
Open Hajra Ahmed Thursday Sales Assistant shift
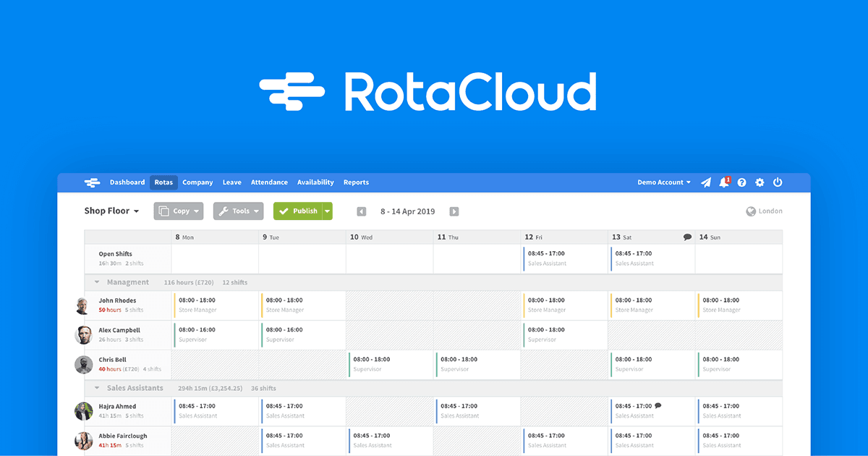(x=477, y=411)
